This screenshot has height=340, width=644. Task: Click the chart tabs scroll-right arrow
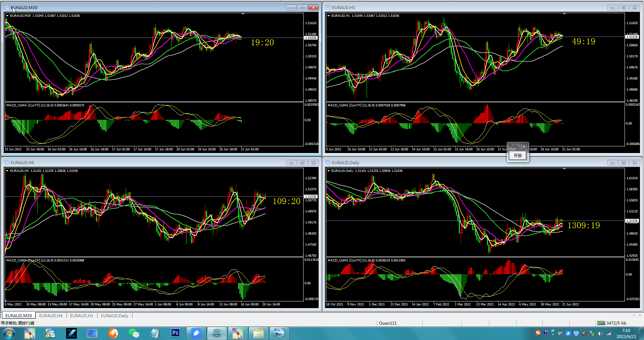pyautogui.click(x=640, y=315)
